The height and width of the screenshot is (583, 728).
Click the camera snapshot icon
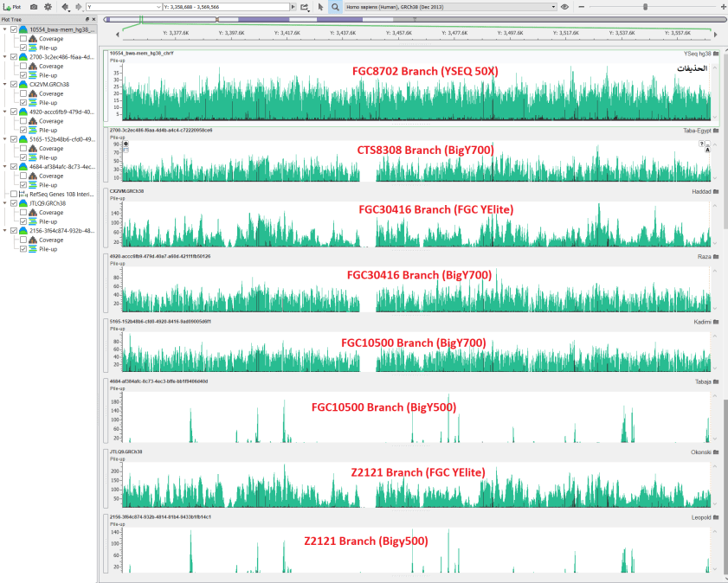pos(33,6)
